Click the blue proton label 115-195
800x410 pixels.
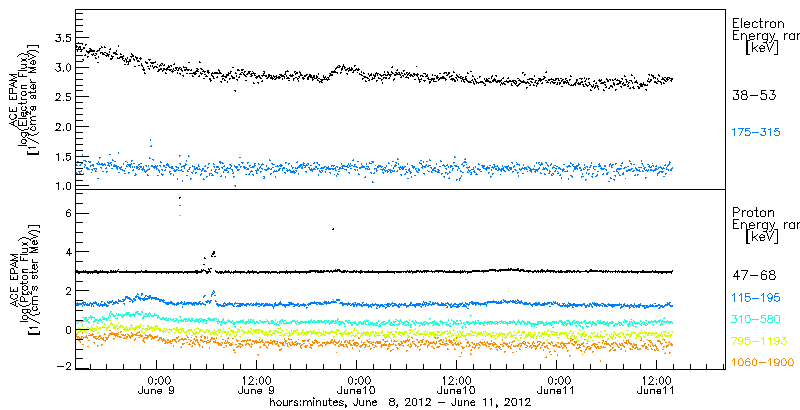click(x=756, y=298)
